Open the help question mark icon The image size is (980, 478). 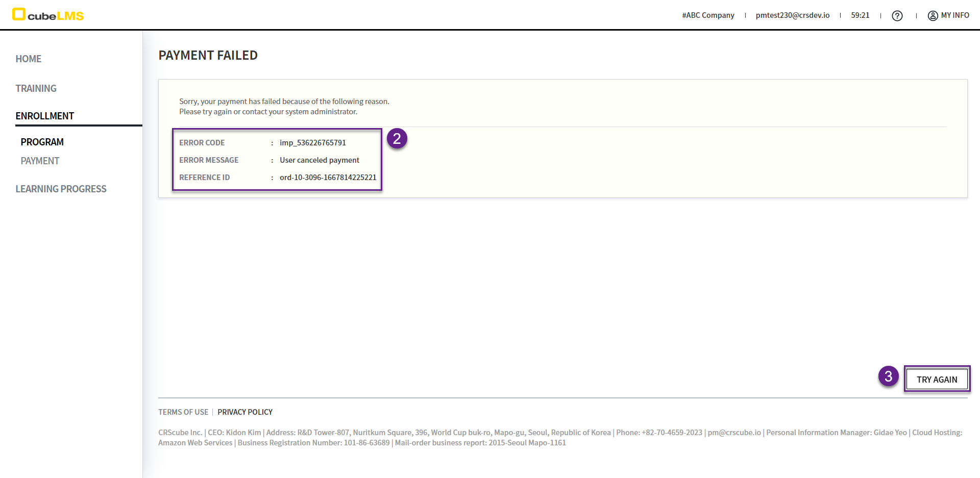click(897, 16)
